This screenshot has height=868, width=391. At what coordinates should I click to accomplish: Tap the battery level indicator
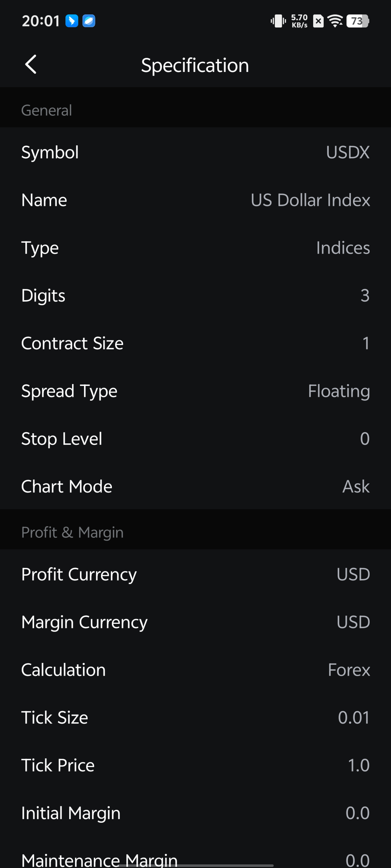(358, 21)
